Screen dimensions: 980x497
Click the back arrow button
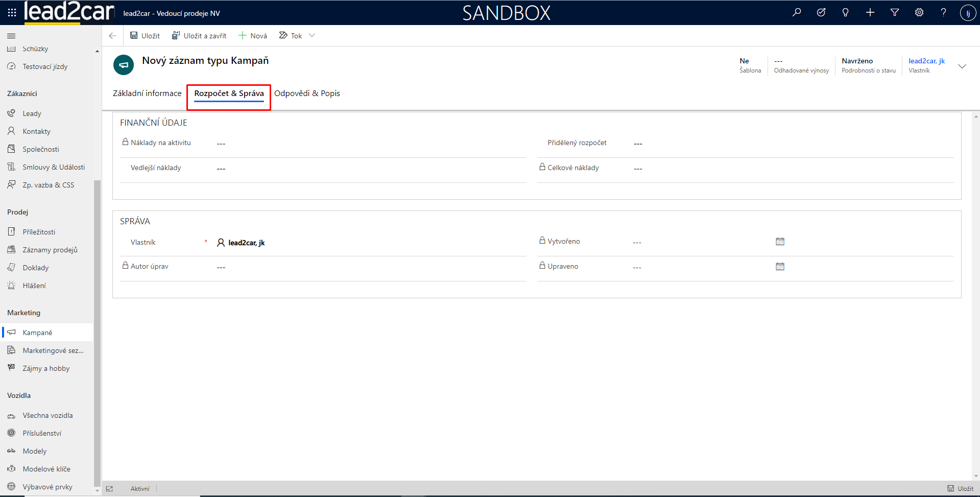[x=113, y=36]
